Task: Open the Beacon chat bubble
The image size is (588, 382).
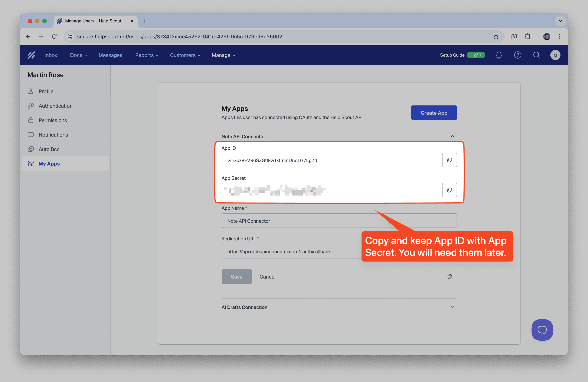Action: (x=542, y=330)
